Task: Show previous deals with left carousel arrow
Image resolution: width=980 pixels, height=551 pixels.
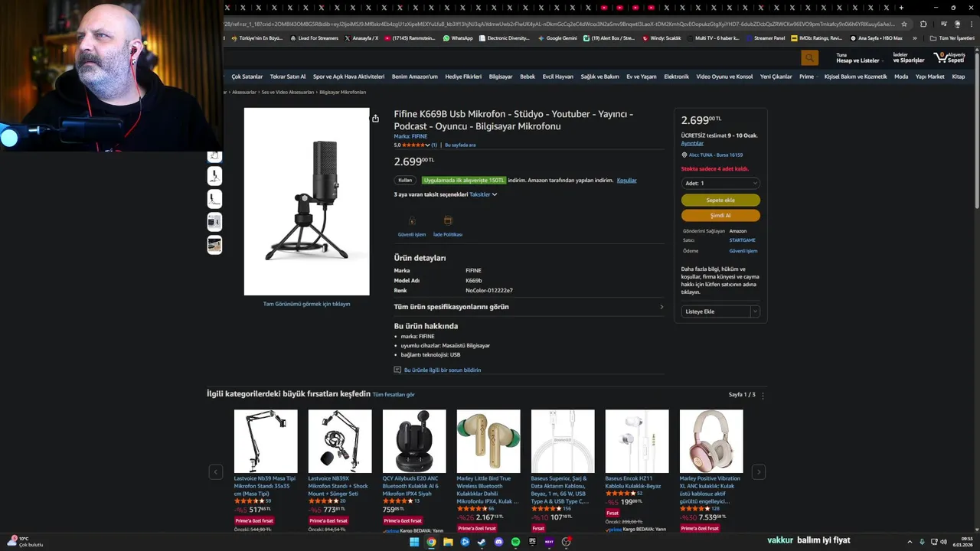Action: [x=216, y=472]
